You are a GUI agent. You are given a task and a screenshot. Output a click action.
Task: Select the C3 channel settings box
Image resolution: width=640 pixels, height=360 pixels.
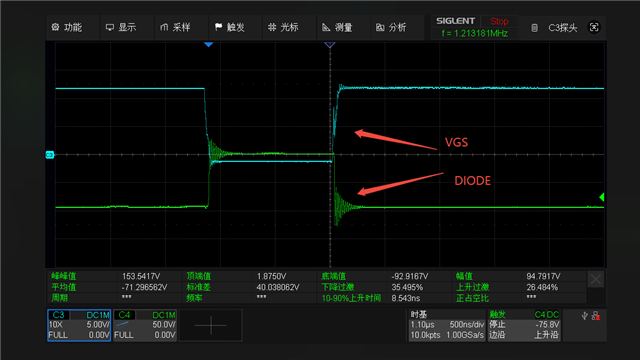[79, 325]
